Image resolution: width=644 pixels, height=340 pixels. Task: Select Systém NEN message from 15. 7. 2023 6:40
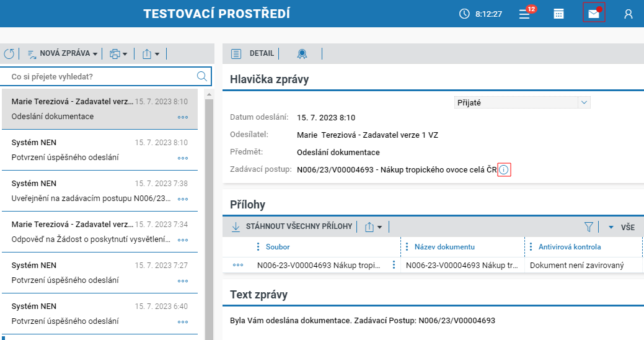pos(100,314)
